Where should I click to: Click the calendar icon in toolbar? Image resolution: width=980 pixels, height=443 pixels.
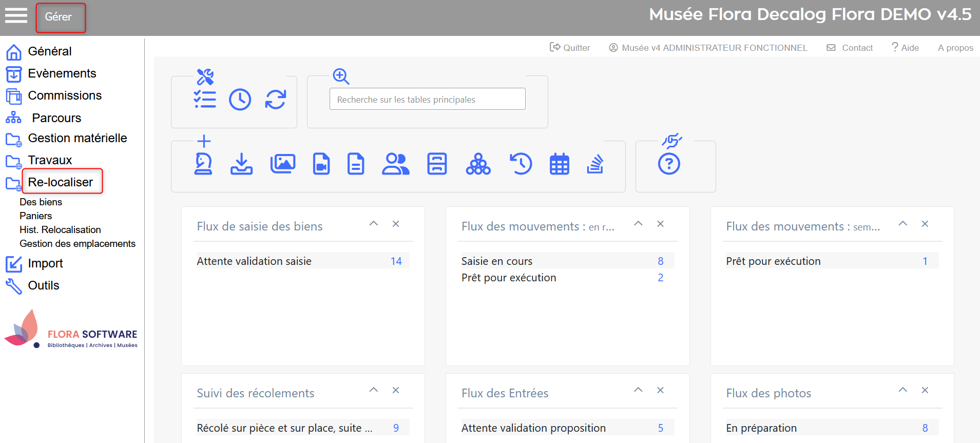559,164
